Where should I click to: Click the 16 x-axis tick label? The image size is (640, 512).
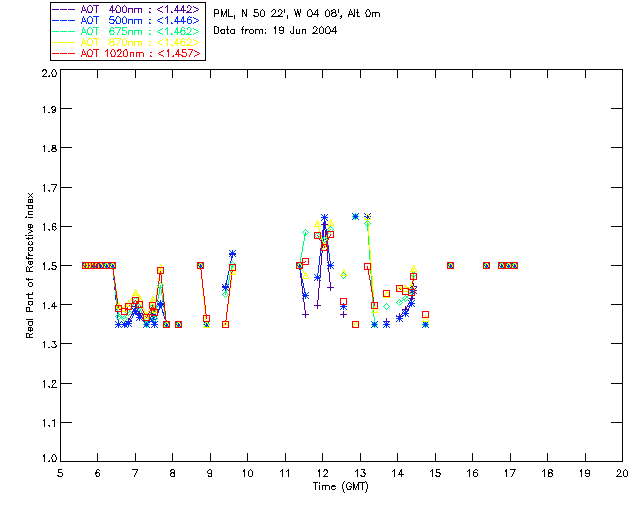click(x=473, y=473)
